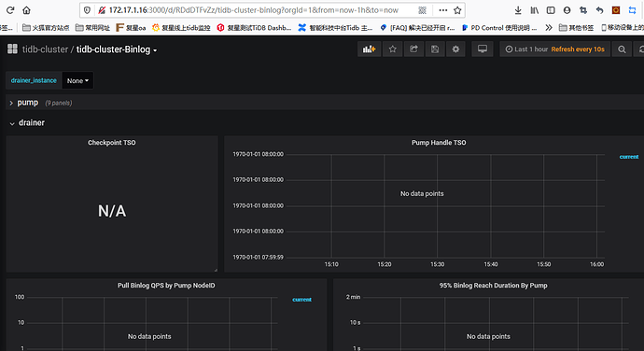Open the 复星oa bookmark

pyautogui.click(x=131, y=27)
